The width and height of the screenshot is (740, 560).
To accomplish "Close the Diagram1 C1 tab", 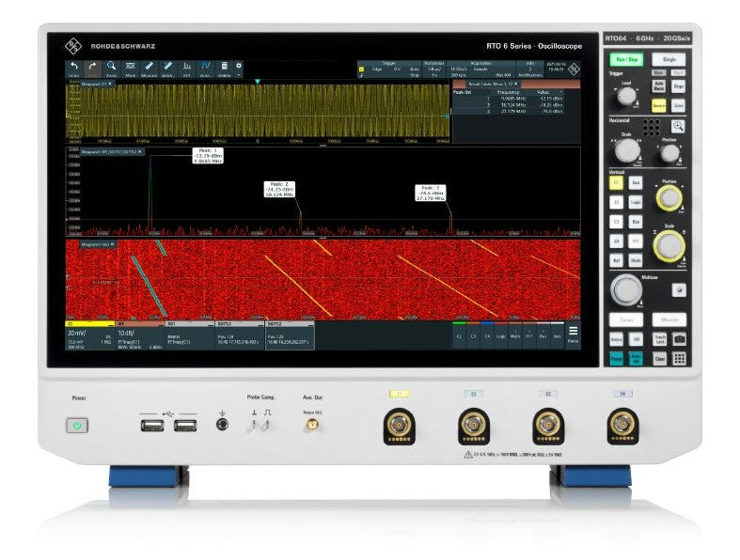I will 110,84.
